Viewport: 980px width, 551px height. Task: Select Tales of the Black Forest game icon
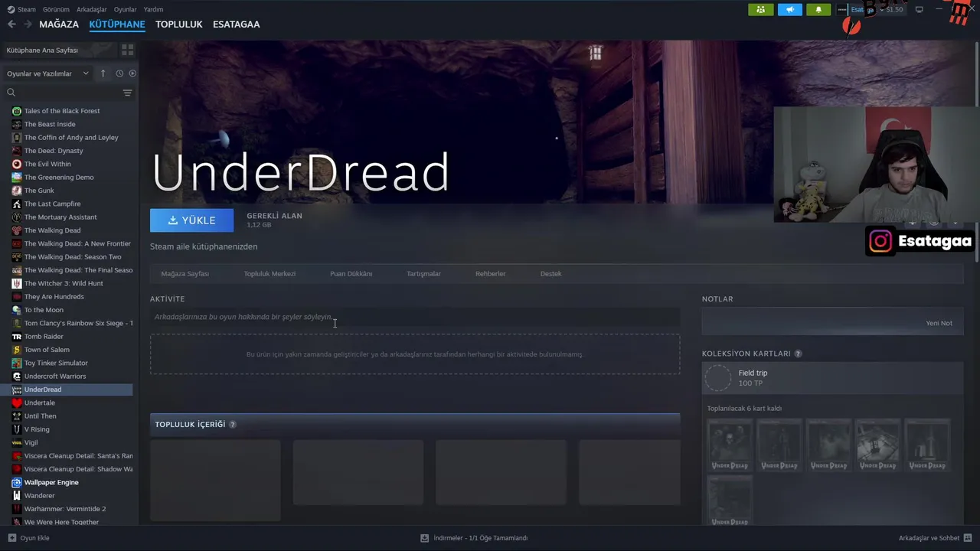[17, 111]
